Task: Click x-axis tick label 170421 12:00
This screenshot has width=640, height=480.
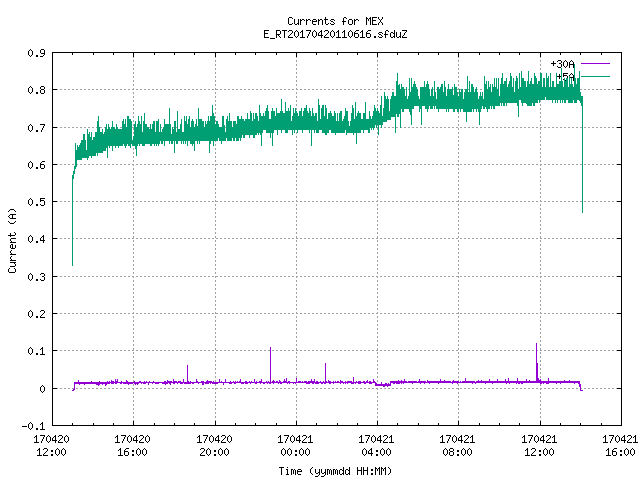Action: coord(539,446)
